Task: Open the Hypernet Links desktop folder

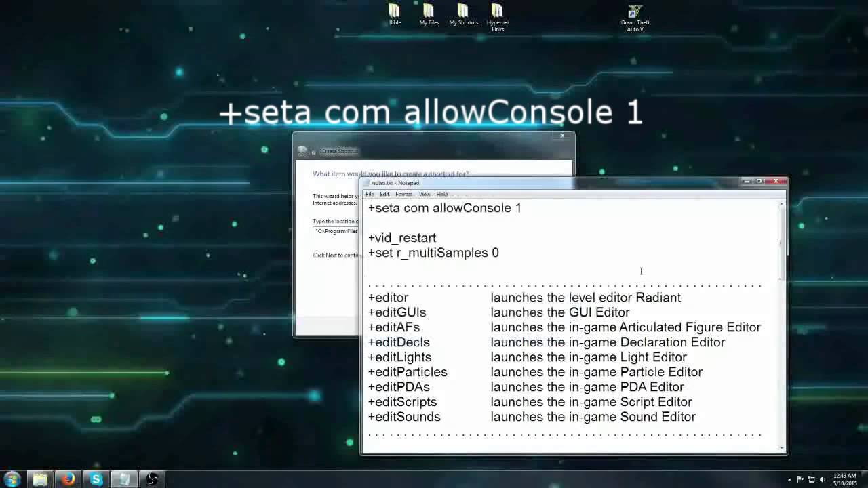Action: pyautogui.click(x=498, y=18)
